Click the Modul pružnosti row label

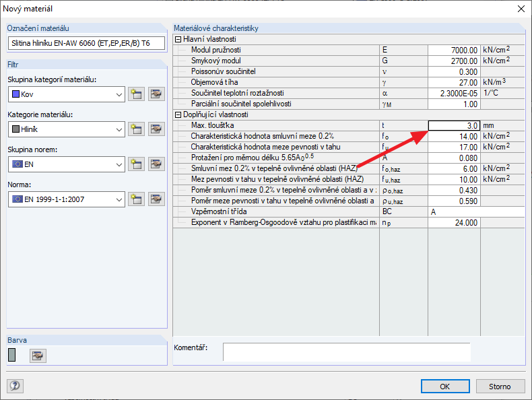215,50
